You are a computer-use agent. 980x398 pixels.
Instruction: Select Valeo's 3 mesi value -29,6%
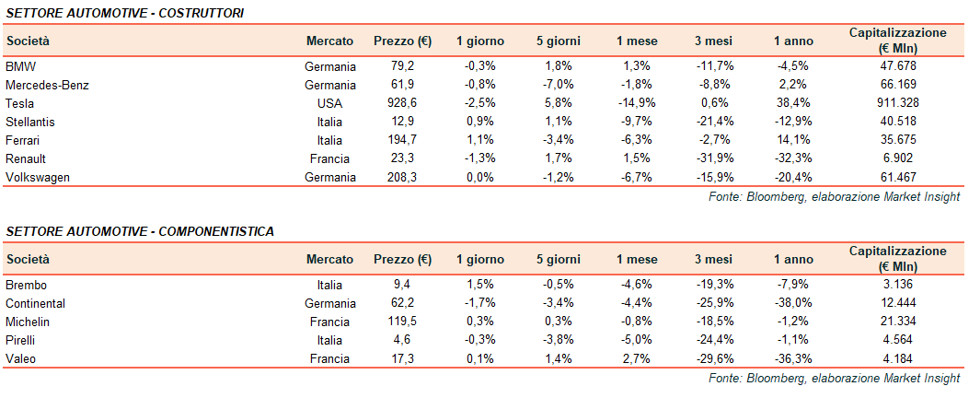[x=713, y=358]
